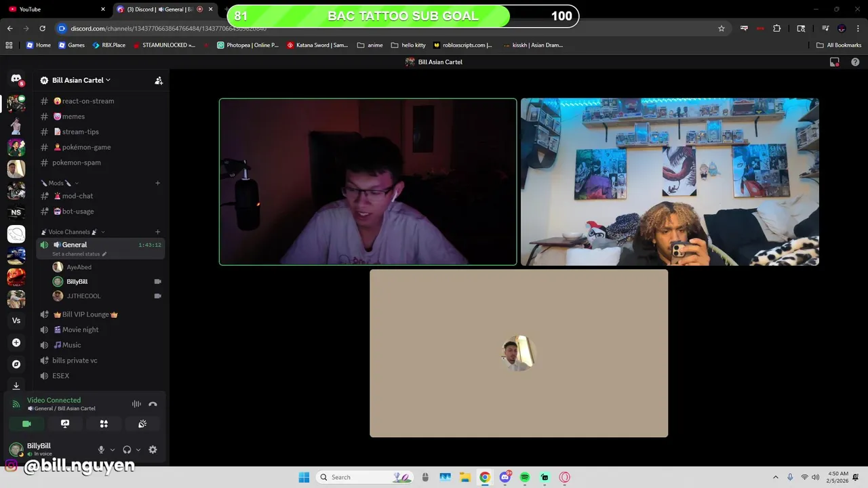Open Discord user settings gear

tap(153, 449)
